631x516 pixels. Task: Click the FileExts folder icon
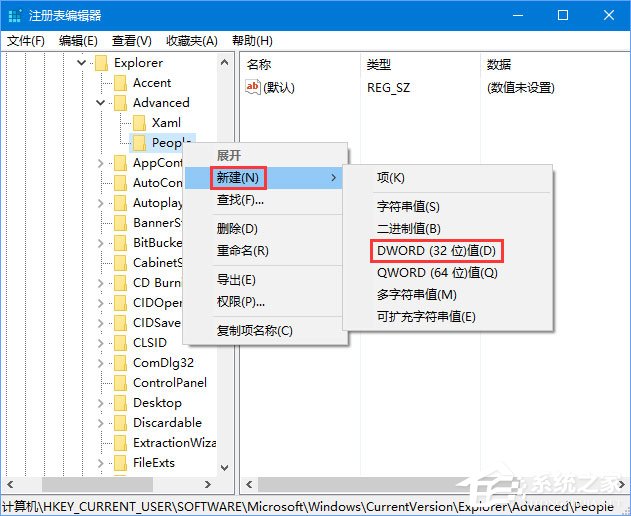[120, 463]
